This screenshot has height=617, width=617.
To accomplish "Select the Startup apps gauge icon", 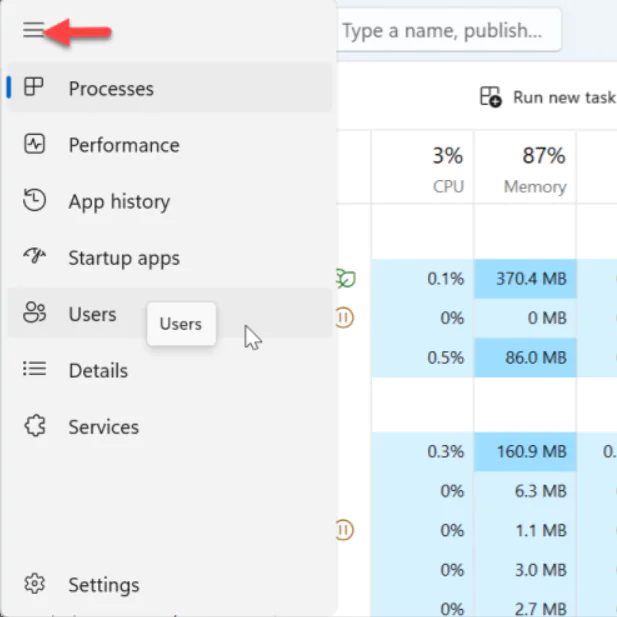I will [x=34, y=257].
